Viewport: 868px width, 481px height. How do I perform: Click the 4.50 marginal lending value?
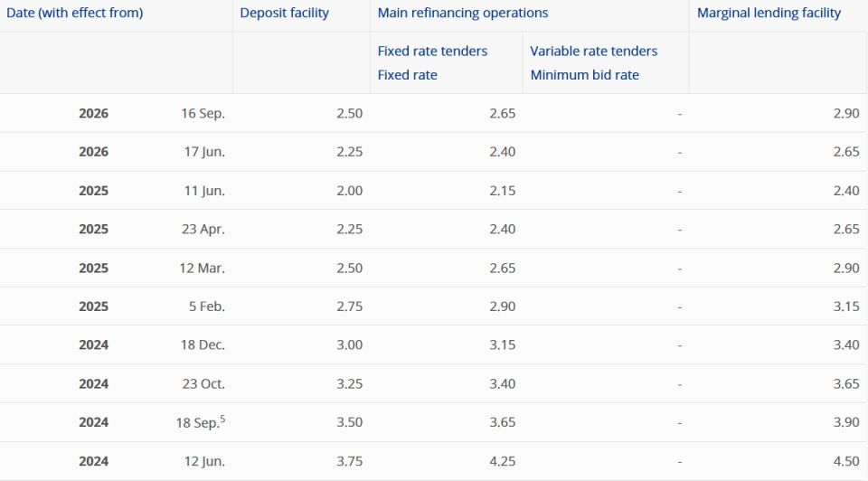pos(846,461)
